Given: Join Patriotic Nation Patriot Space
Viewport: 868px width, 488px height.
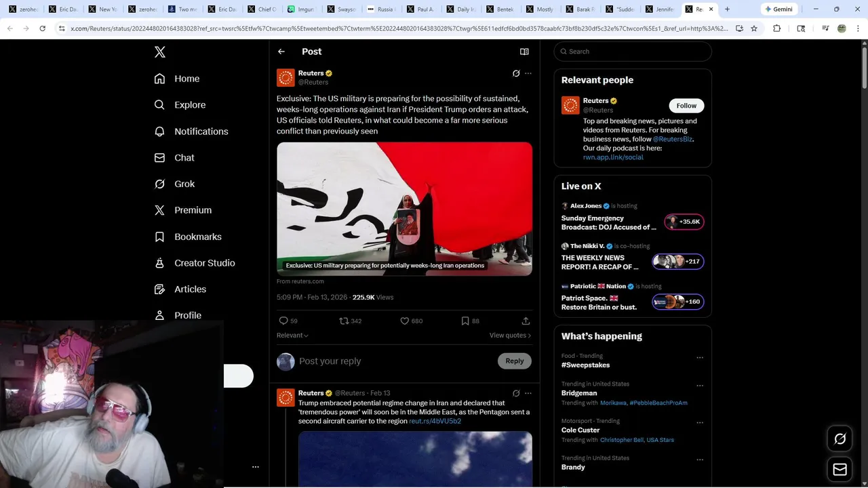Looking at the screenshot, I should click(678, 302).
